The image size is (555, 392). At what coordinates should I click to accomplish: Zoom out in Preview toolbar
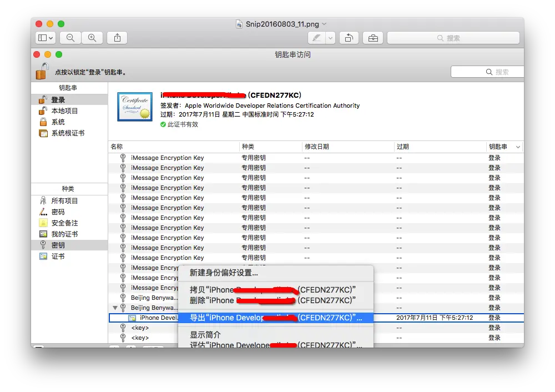coord(70,38)
